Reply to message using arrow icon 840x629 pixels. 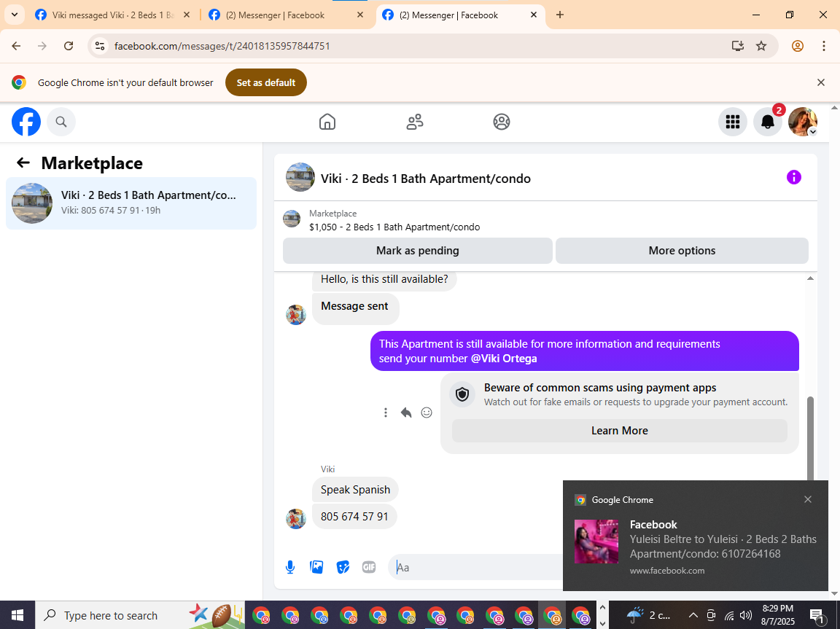tap(406, 413)
